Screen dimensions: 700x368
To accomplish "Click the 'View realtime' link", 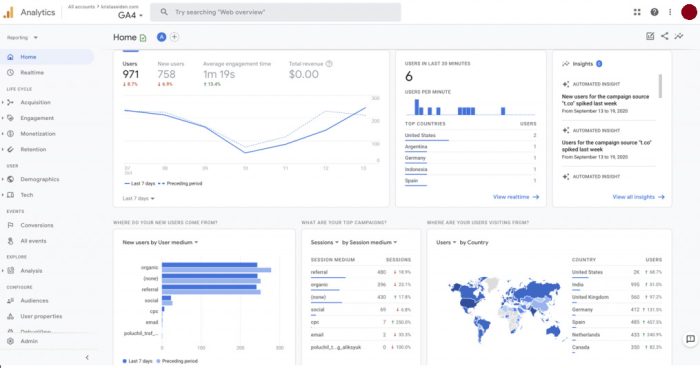I will click(516, 197).
